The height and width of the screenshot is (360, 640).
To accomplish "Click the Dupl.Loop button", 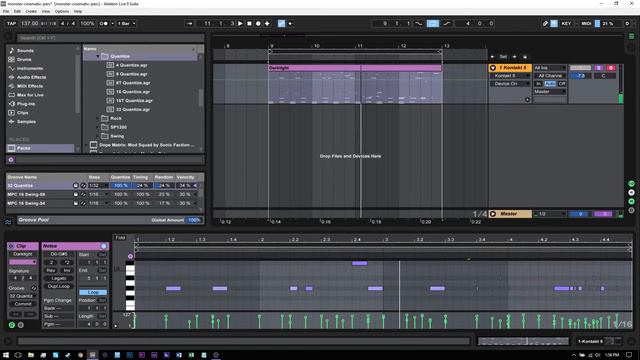I will 59,287.
